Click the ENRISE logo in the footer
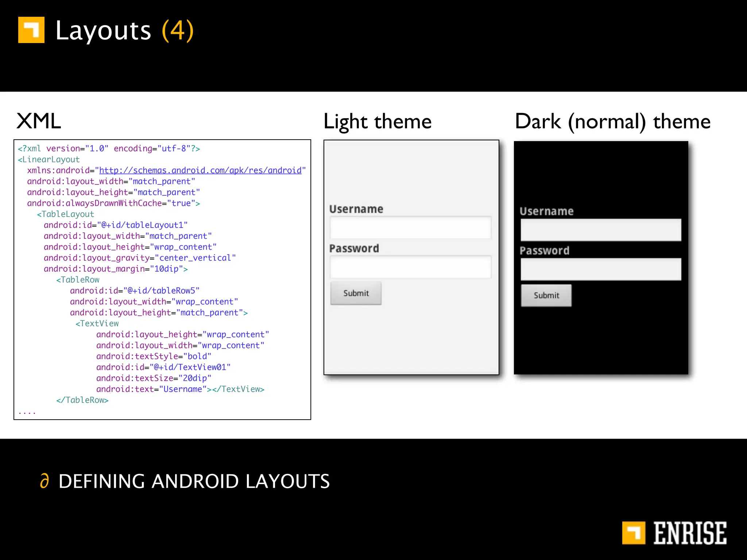The height and width of the screenshot is (560, 747). [674, 533]
